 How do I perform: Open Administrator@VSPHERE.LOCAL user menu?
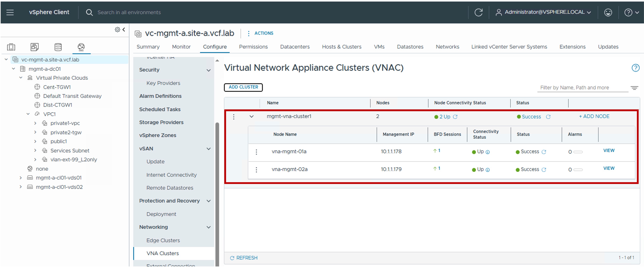(x=543, y=12)
